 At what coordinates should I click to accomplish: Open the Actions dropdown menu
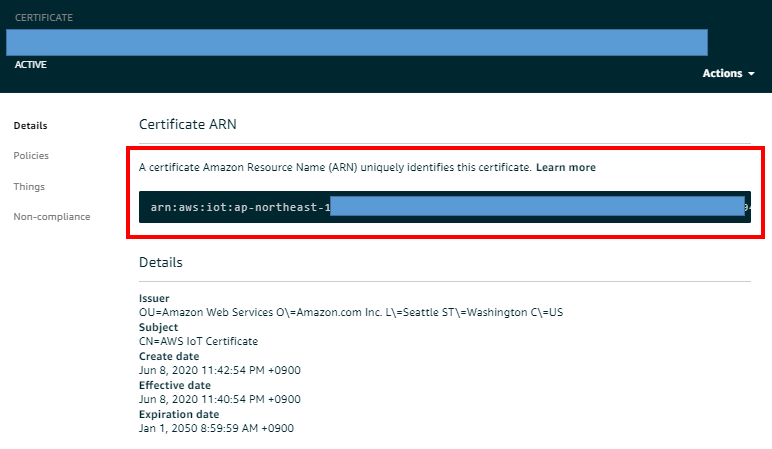728,73
